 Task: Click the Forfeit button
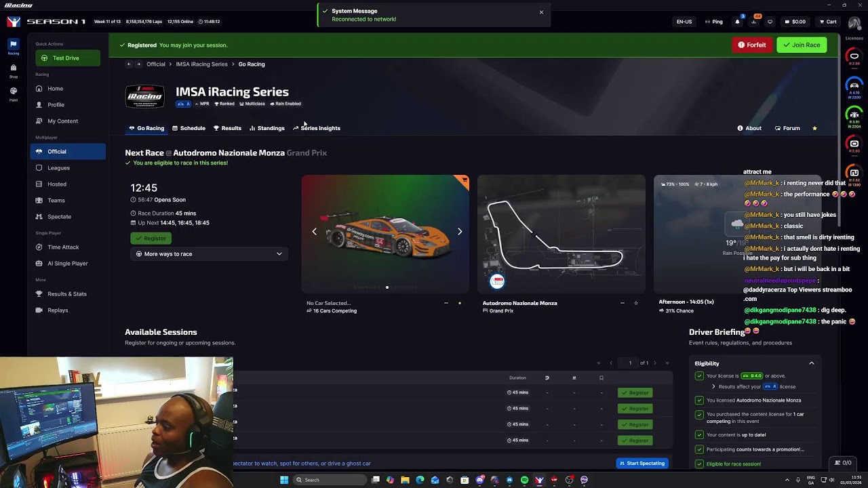(x=752, y=45)
